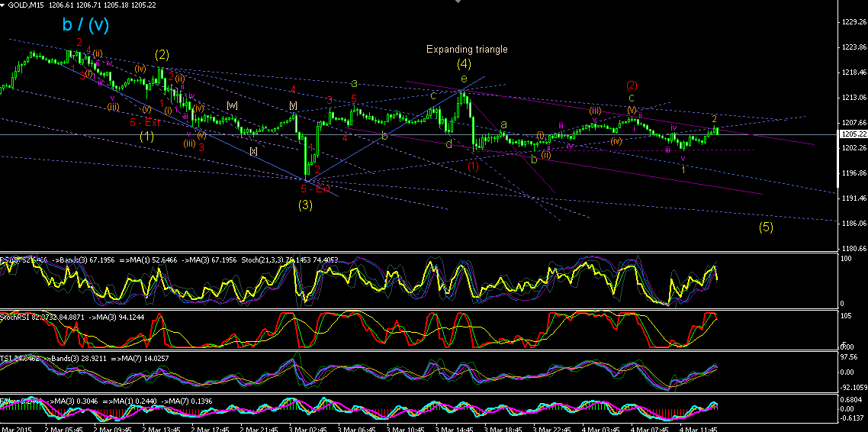The width and height of the screenshot is (868, 432).
Task: Click the '3 Mar 14:45' time axis label
Action: pyautogui.click(x=453, y=429)
